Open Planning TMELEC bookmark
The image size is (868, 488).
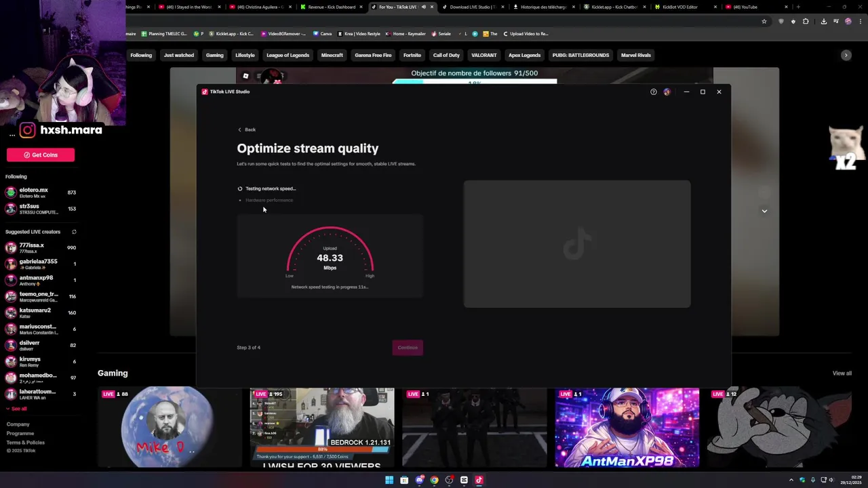[164, 34]
